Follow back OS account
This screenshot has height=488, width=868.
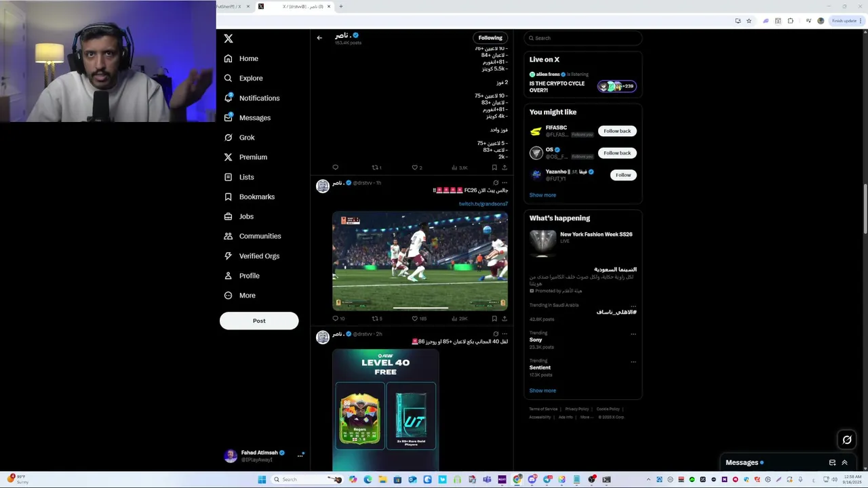(x=617, y=152)
